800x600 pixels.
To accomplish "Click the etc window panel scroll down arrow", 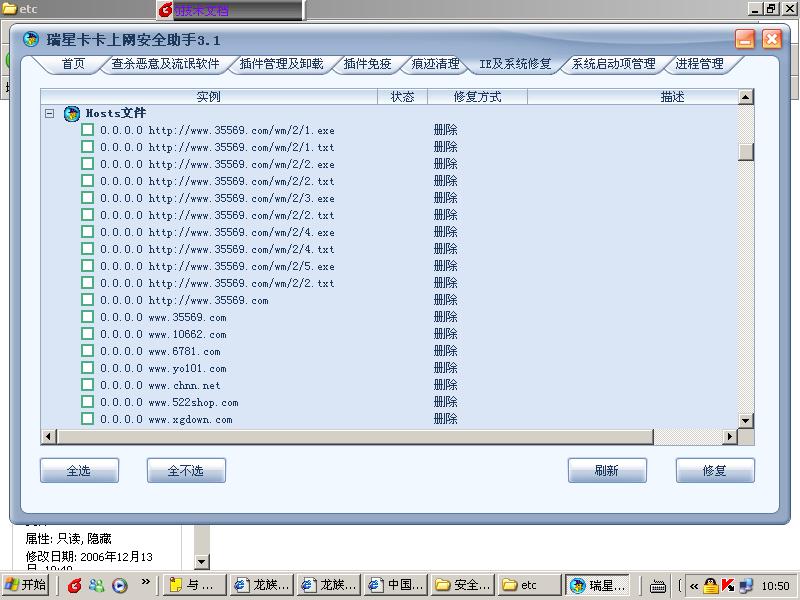I will coord(202,562).
